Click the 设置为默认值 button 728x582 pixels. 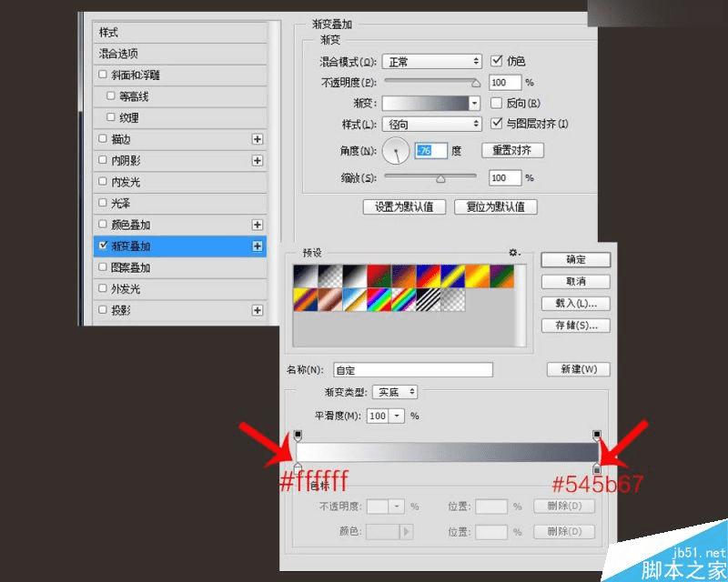click(404, 207)
